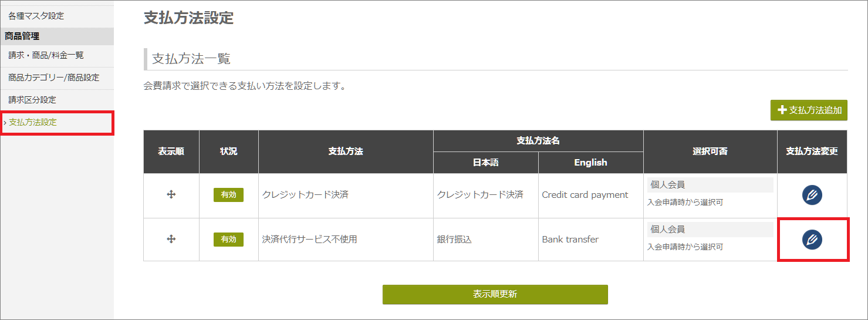Click the 有効 badge in クレジットカード決済 row
This screenshot has height=320, width=868.
click(228, 195)
